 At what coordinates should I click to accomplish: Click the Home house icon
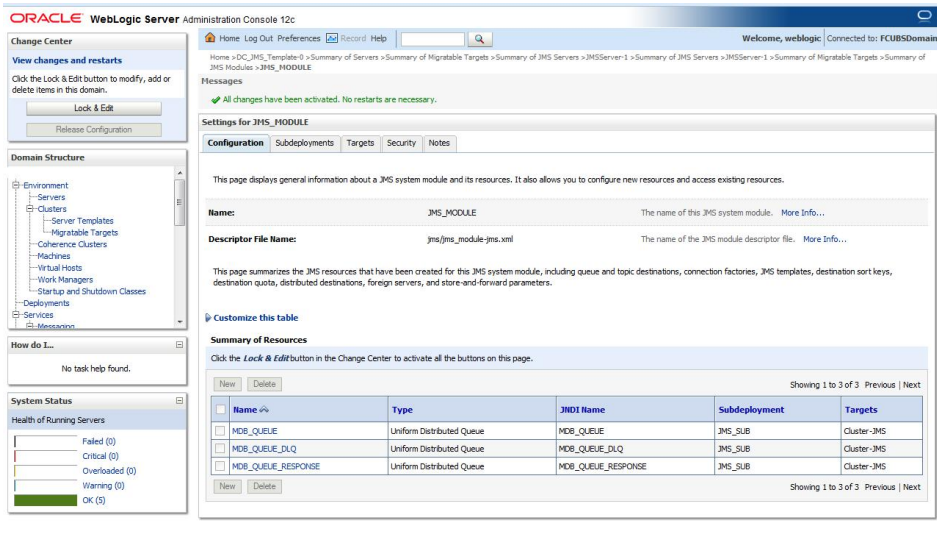(x=210, y=38)
